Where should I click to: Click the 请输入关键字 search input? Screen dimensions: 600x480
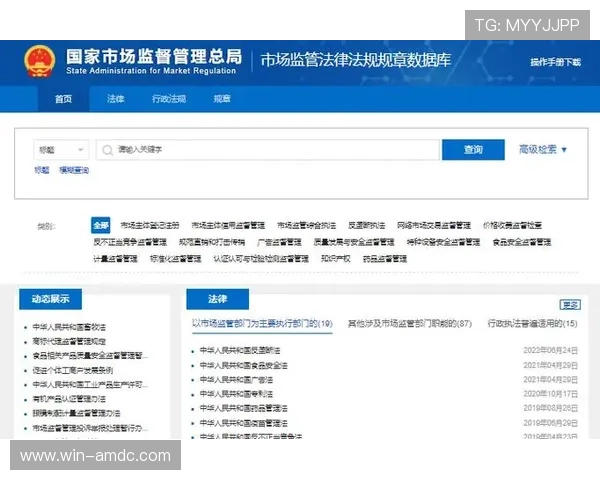point(267,150)
